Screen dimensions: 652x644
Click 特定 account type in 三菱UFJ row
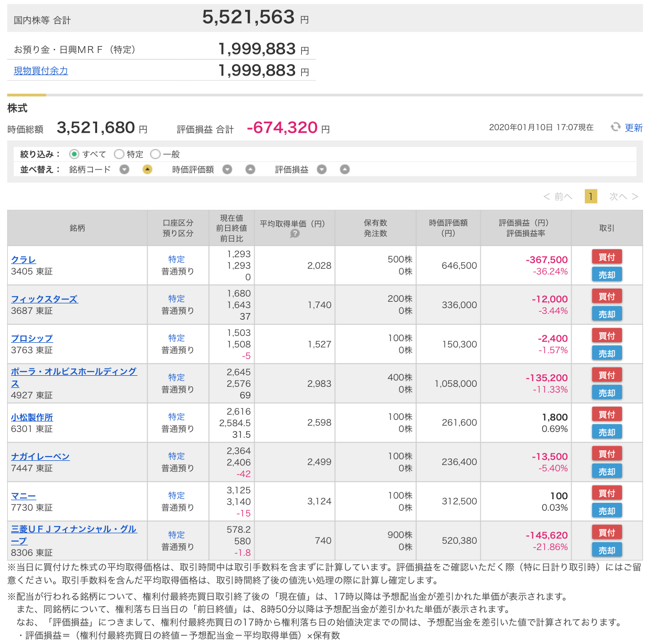(x=177, y=535)
